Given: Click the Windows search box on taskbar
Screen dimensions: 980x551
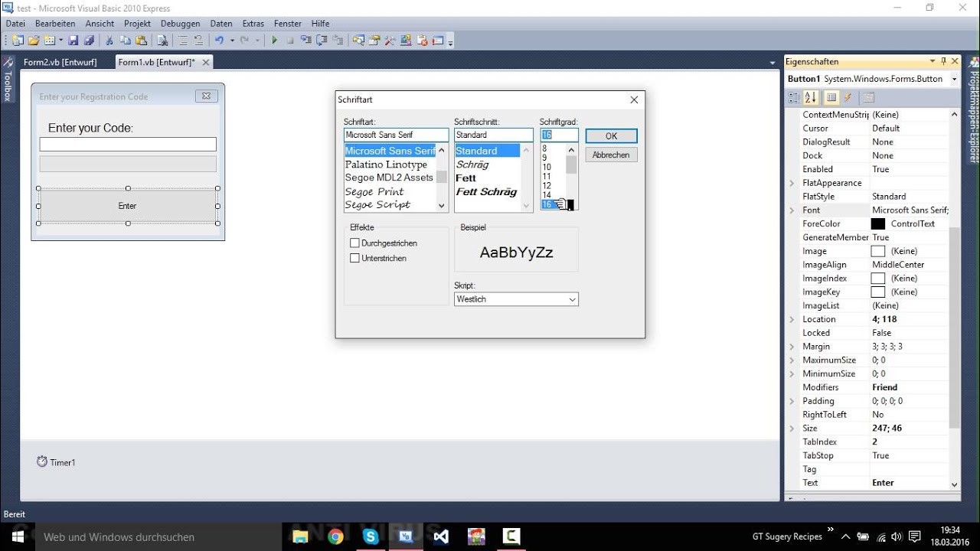Looking at the screenshot, I should (x=158, y=536).
